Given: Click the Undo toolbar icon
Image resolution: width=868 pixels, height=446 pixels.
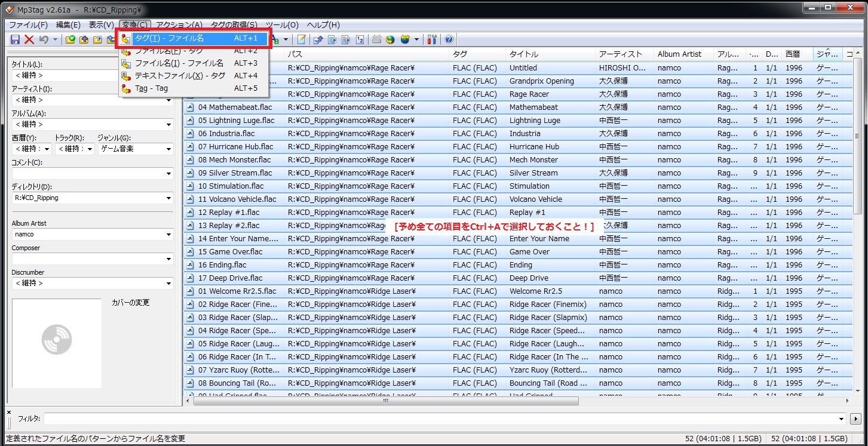Looking at the screenshot, I should pyautogui.click(x=44, y=39).
